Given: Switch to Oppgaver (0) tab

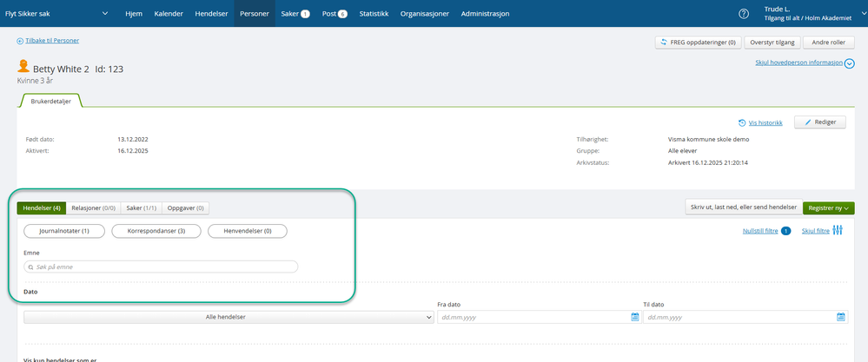Looking at the screenshot, I should point(185,208).
